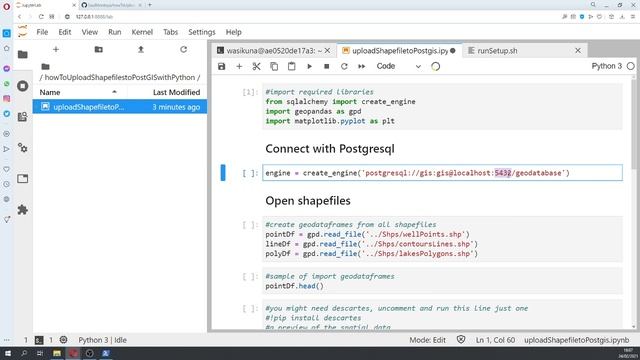Click into the create_engine code cell
The height and width of the screenshot is (360, 640).
click(442, 173)
